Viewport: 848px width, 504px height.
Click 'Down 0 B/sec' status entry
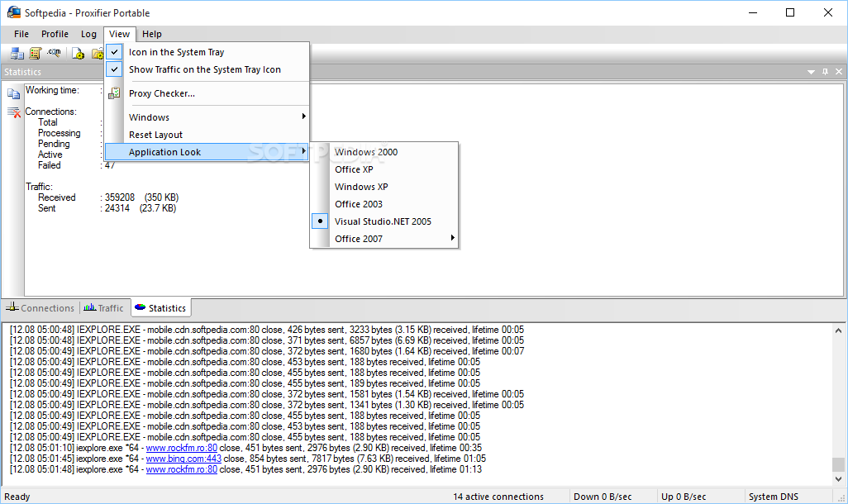point(603,497)
